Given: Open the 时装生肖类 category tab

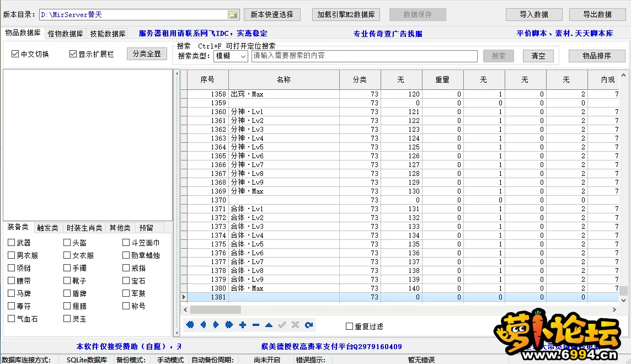Looking at the screenshot, I should [x=84, y=228].
